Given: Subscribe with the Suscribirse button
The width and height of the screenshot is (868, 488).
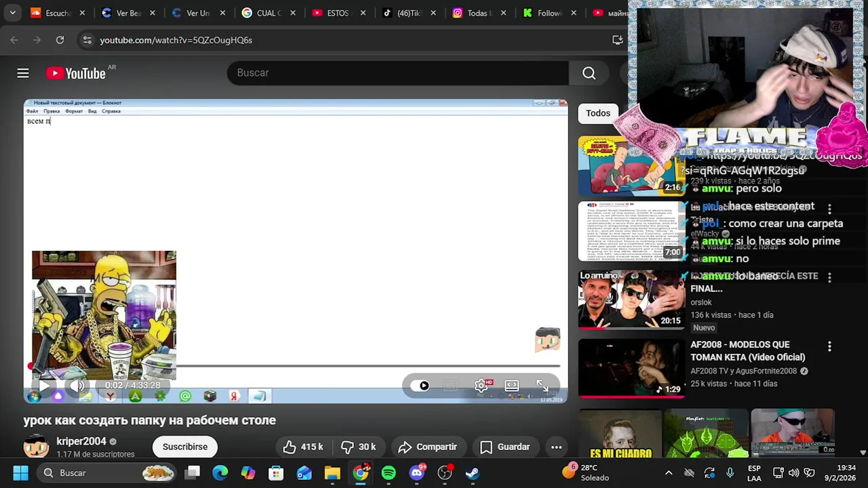Looking at the screenshot, I should pos(185,447).
